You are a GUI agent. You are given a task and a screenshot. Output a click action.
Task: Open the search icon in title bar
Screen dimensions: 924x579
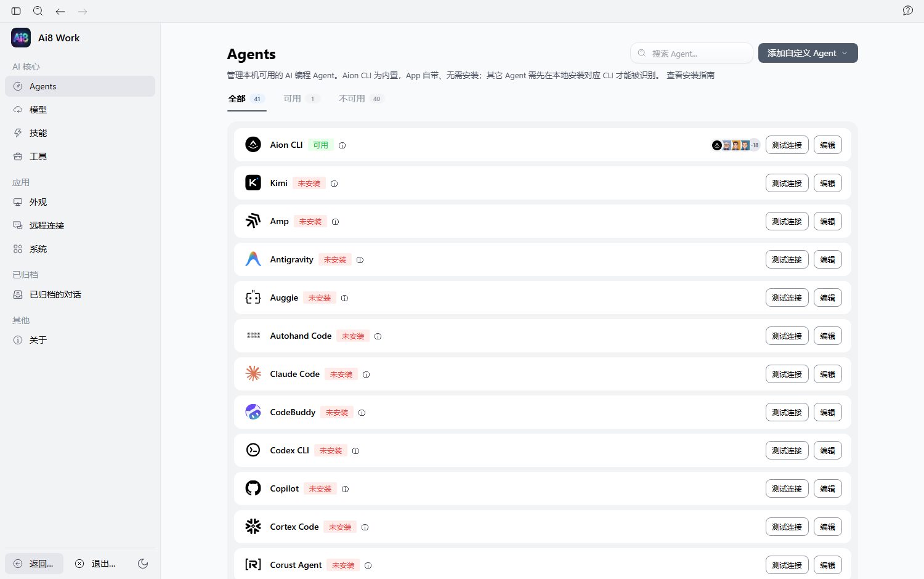[x=38, y=11]
